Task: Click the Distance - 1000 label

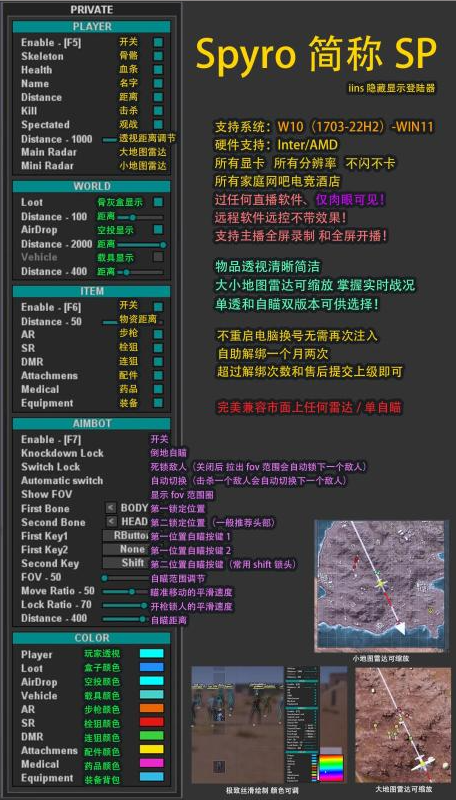Action: tap(57, 139)
